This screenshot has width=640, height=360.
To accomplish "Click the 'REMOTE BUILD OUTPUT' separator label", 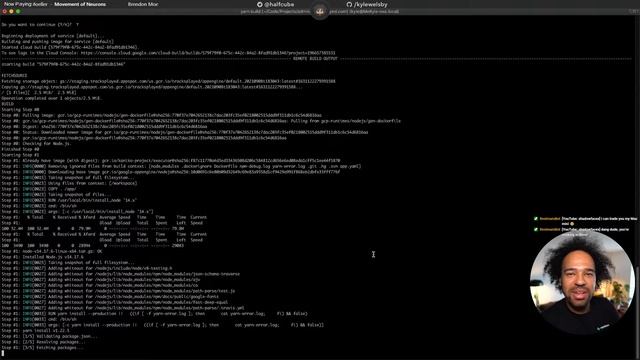I will coord(316,59).
